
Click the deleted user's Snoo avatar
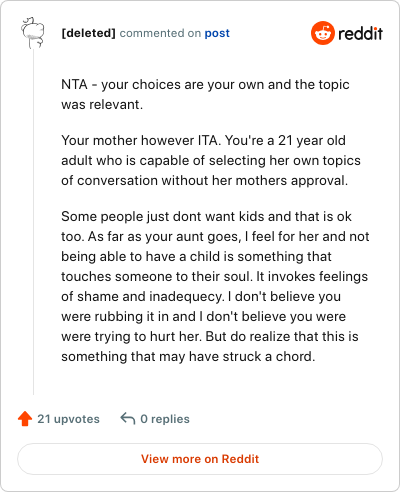coord(33,33)
